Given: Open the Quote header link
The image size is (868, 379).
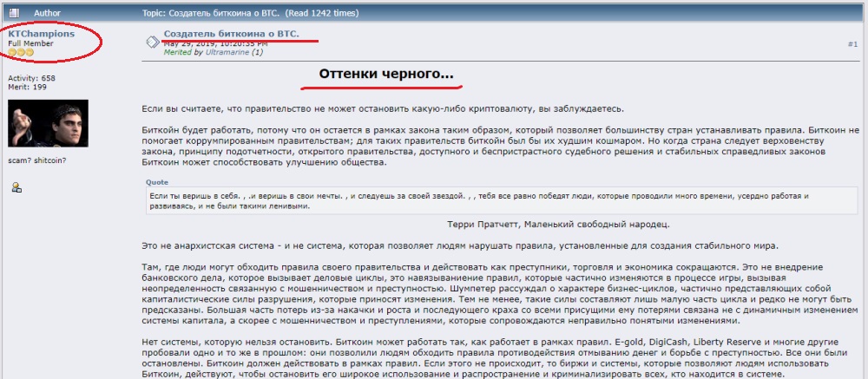Looking at the screenshot, I should [x=156, y=182].
